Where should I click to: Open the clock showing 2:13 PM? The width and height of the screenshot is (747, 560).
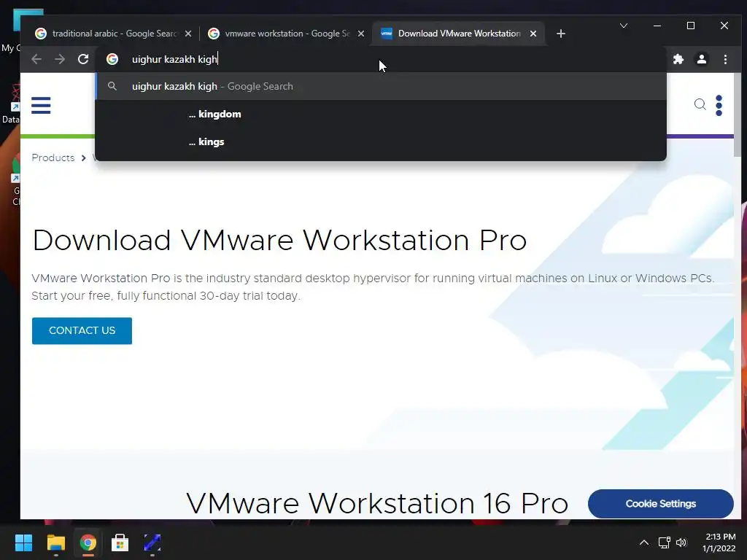click(719, 542)
